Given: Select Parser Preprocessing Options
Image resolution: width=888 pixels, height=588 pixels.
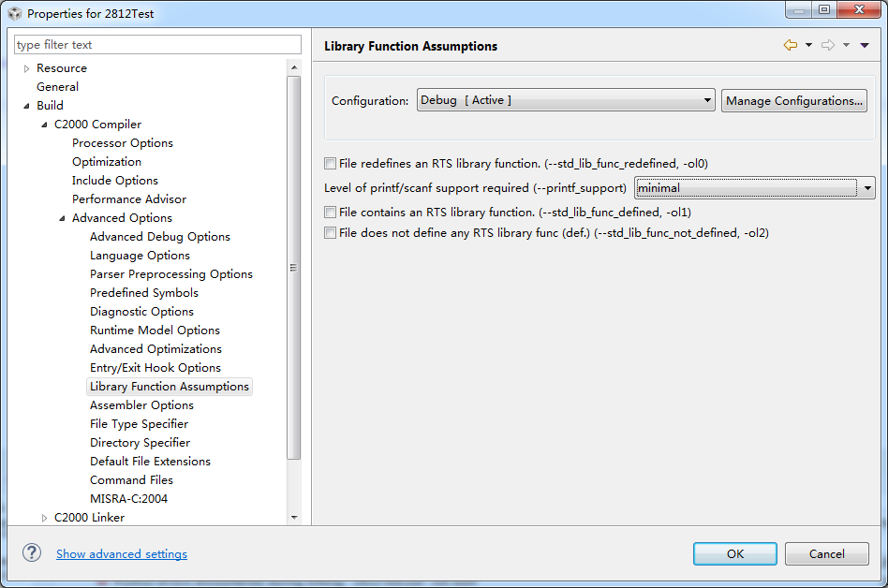Looking at the screenshot, I should pyautogui.click(x=171, y=274).
